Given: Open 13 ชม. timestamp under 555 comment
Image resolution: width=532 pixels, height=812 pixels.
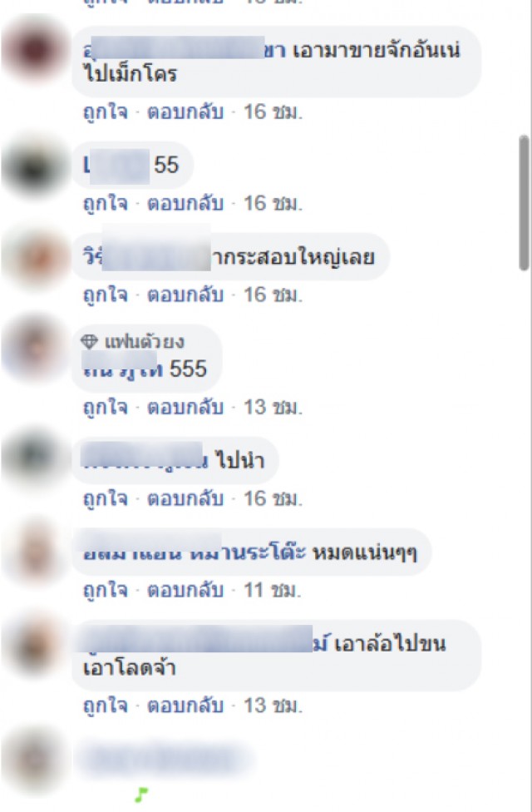Looking at the screenshot, I should (273, 407).
